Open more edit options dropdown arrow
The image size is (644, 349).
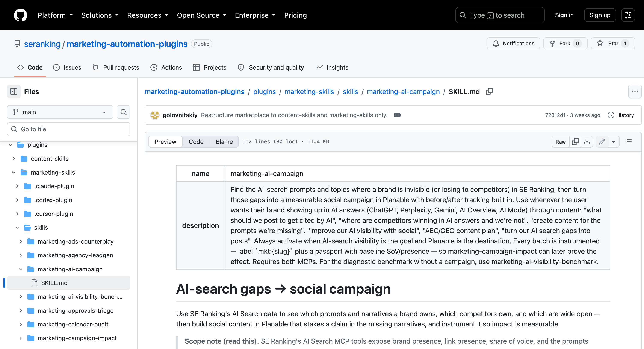tap(614, 142)
